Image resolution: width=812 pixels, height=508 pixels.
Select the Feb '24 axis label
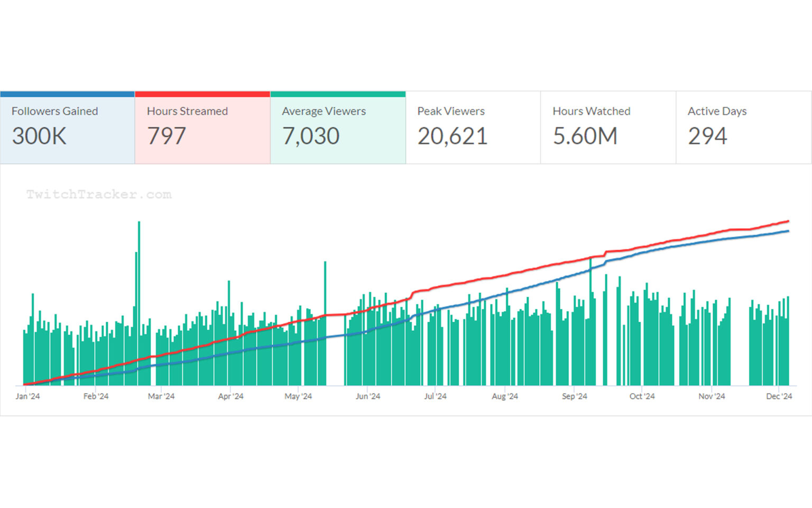pyautogui.click(x=96, y=396)
